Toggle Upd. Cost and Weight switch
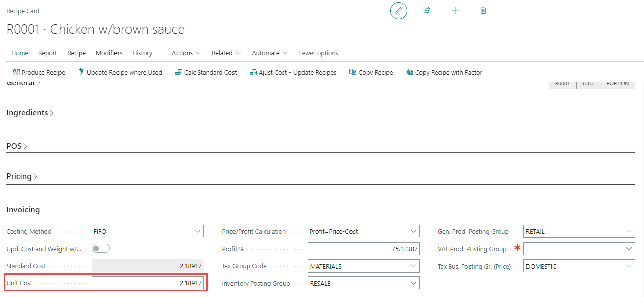The width and height of the screenshot is (644, 297). [101, 248]
